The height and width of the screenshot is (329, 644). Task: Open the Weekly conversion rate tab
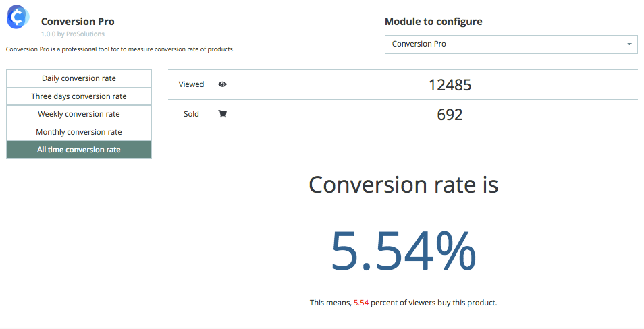(x=79, y=114)
